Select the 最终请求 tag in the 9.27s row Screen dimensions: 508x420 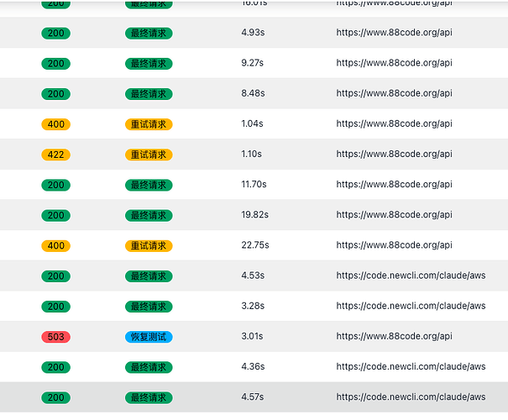coord(149,64)
